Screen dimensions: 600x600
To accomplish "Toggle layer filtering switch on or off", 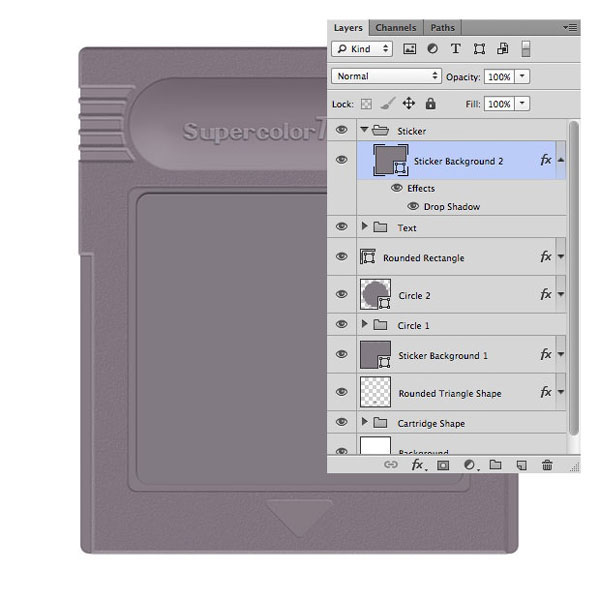I will click(x=526, y=49).
